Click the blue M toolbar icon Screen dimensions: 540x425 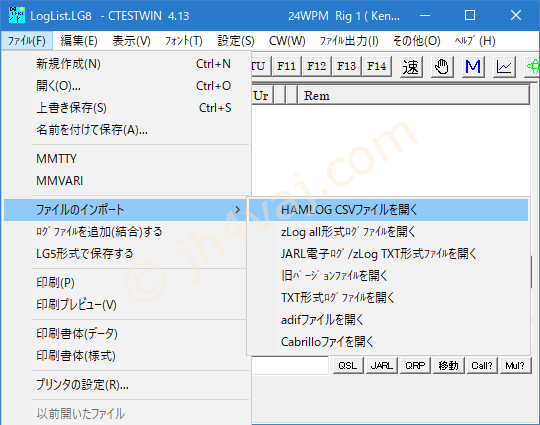[x=473, y=66]
